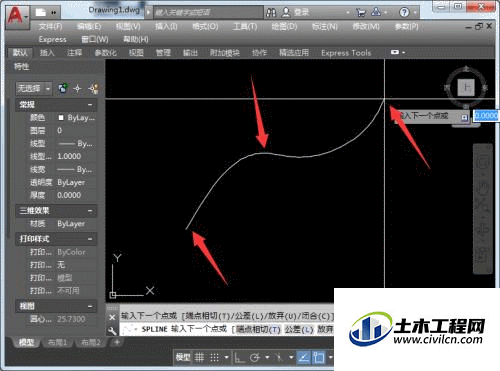Toggle Ortho mode in status bar

pos(239,358)
